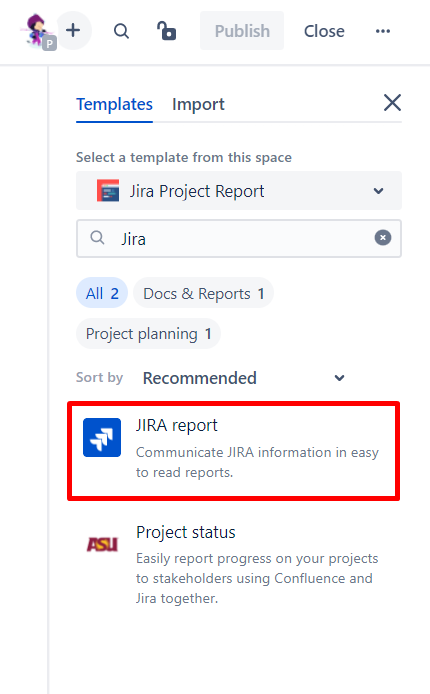Switch to the Templates tab
Image resolution: width=430 pixels, height=694 pixels.
[114, 104]
